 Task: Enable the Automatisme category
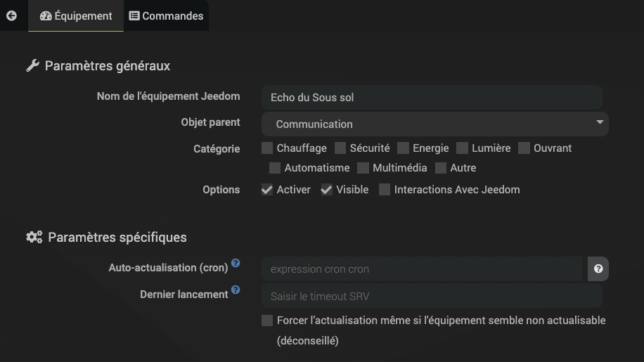click(x=275, y=168)
